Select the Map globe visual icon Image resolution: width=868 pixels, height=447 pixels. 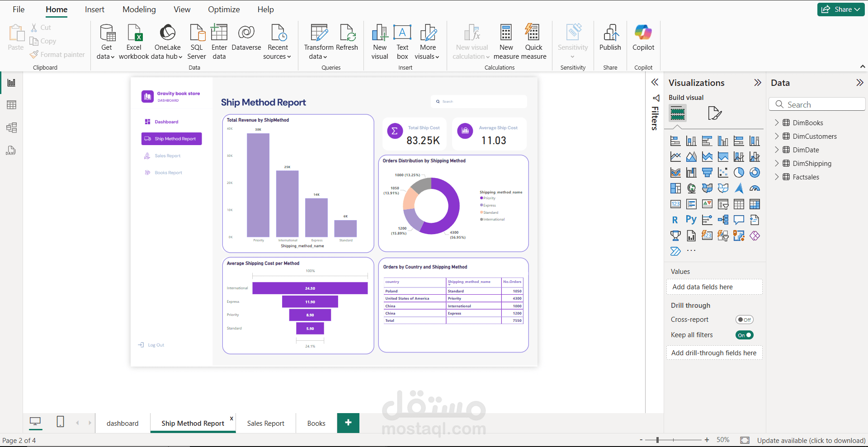691,188
